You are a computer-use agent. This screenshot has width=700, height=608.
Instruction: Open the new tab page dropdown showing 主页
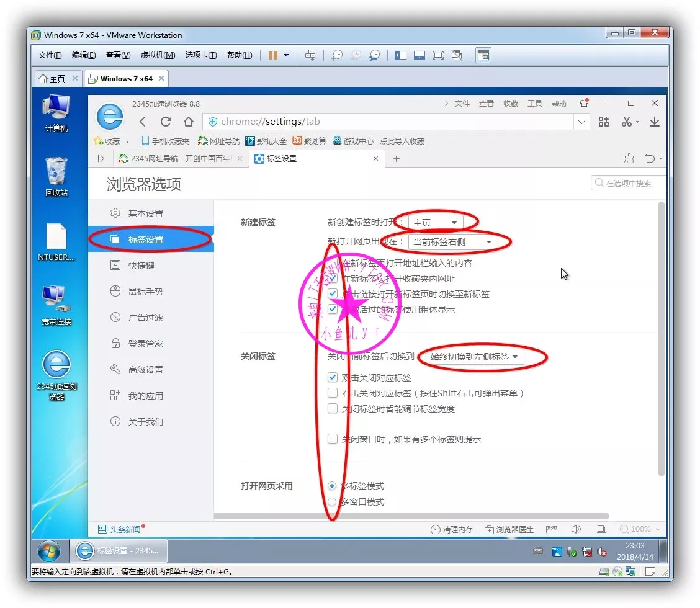pyautogui.click(x=435, y=223)
